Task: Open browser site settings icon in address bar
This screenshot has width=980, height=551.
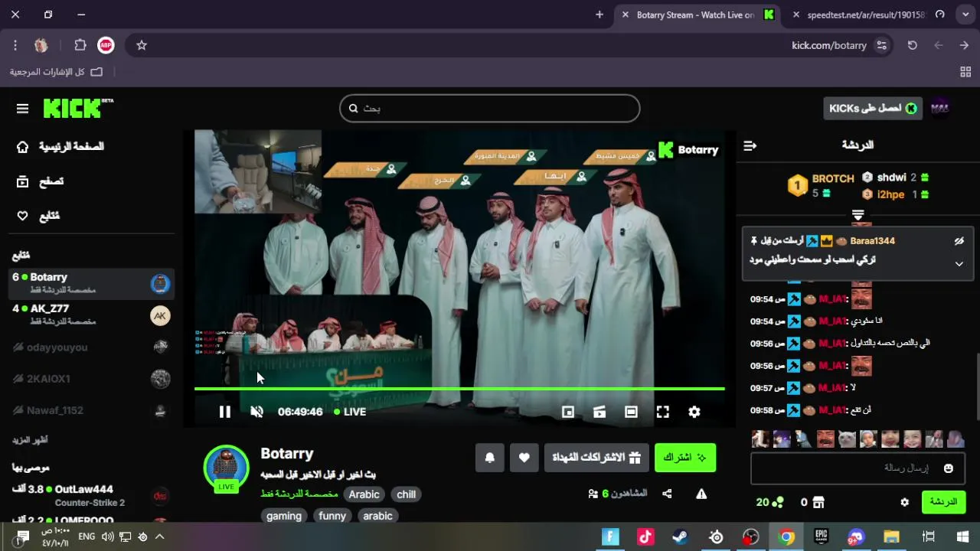Action: (x=882, y=45)
